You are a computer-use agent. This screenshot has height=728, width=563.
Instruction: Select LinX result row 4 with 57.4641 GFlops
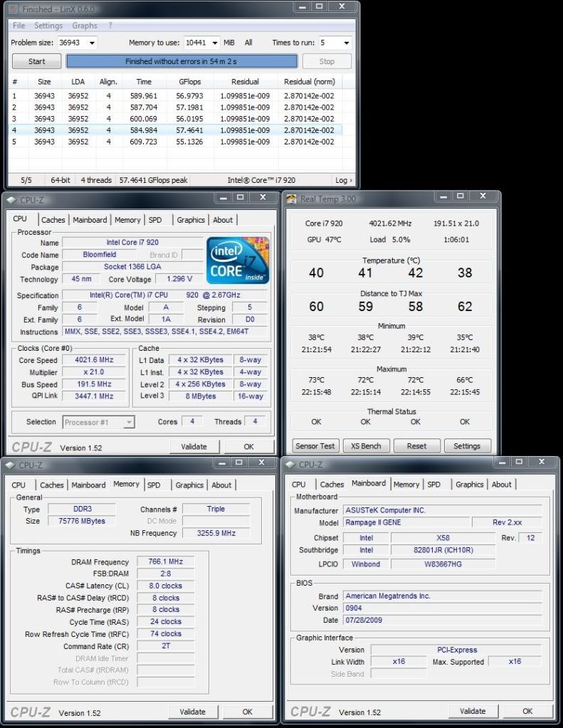click(x=176, y=130)
